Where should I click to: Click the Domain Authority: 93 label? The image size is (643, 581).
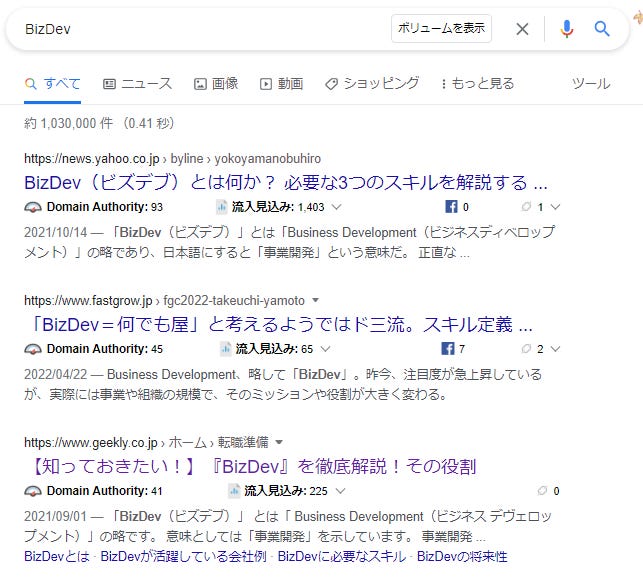tap(105, 207)
